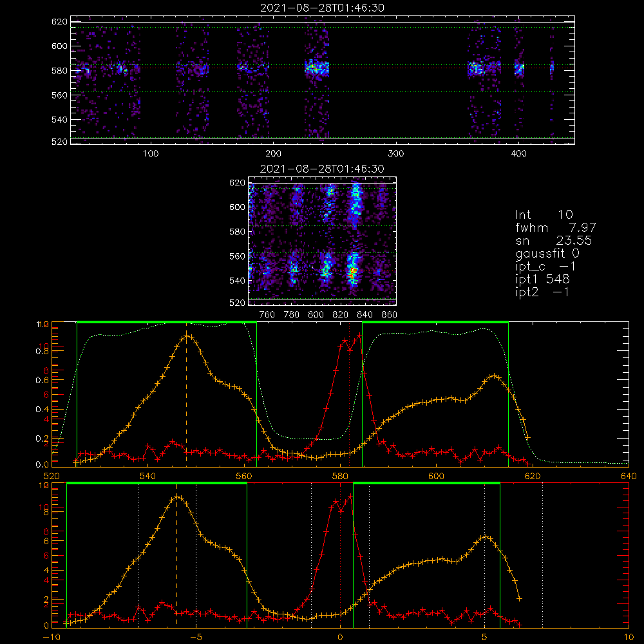
Task: Click x-axis label 760 on middle image
Action: [x=267, y=315]
